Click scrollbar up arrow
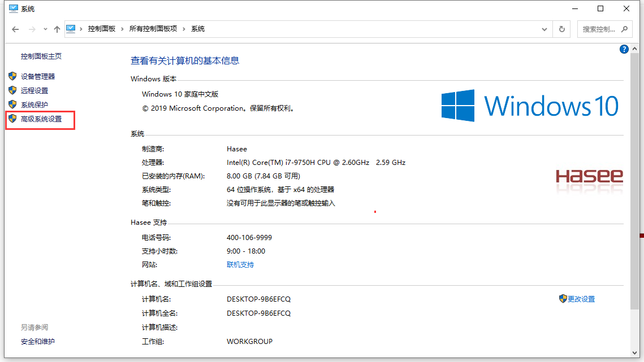Screen dimensions: 644x362 click(635, 49)
